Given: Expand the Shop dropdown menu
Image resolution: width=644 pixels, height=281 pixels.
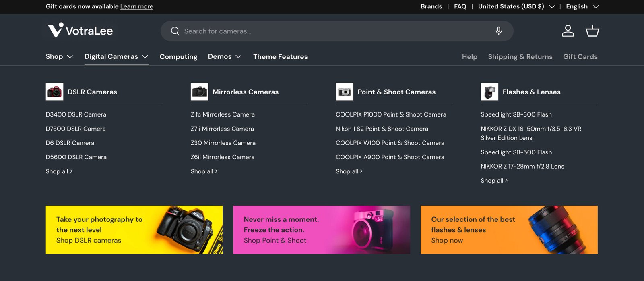Looking at the screenshot, I should [x=59, y=57].
